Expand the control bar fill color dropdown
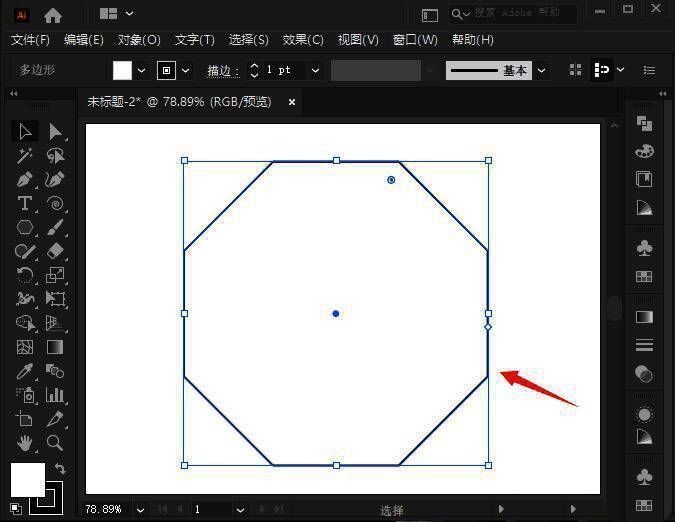Image resolution: width=675 pixels, height=522 pixels. tap(142, 70)
